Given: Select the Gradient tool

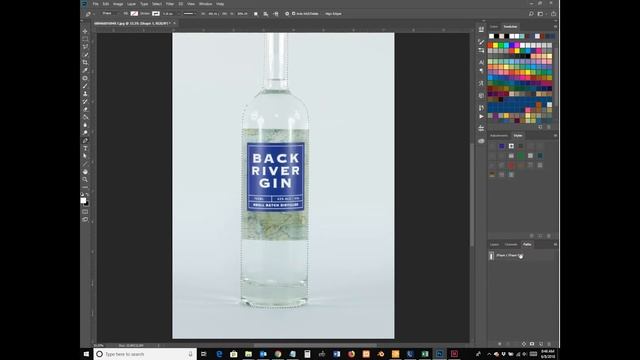Looking at the screenshot, I should tap(85, 117).
